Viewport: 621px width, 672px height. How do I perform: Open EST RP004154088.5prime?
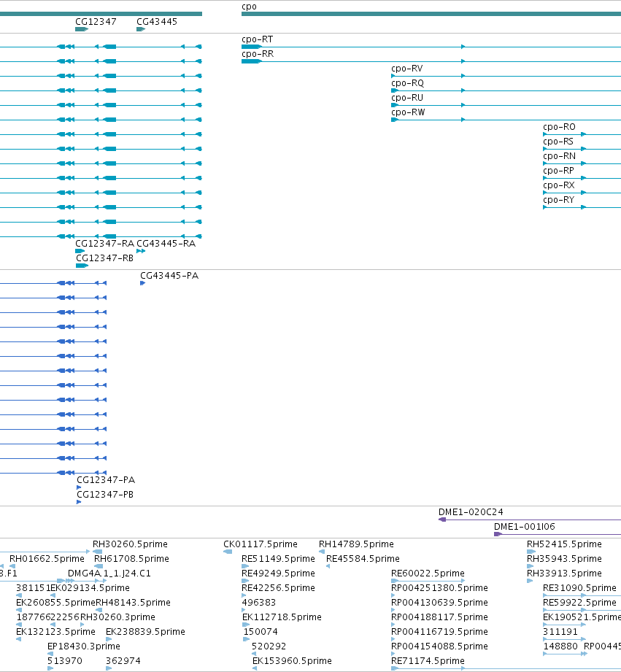439,646
